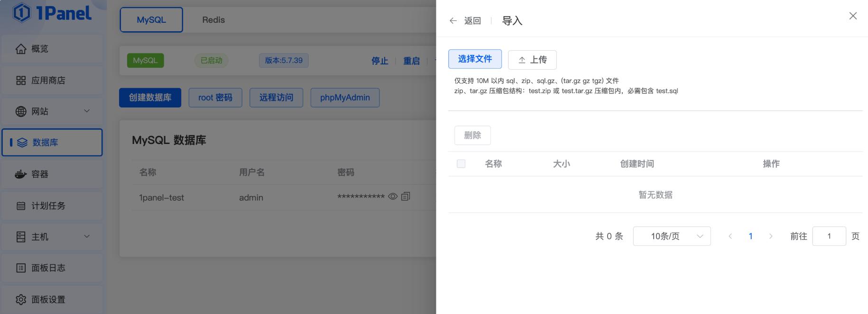Open 面板设置 gear icon

click(x=21, y=300)
